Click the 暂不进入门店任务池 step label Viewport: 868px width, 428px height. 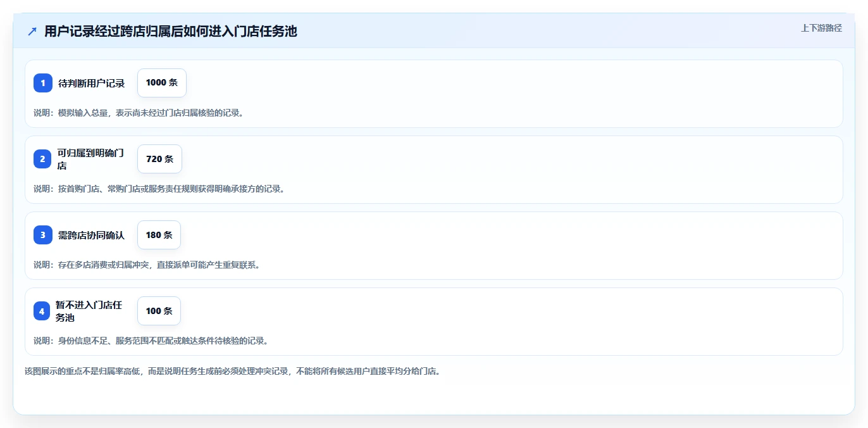coord(89,311)
